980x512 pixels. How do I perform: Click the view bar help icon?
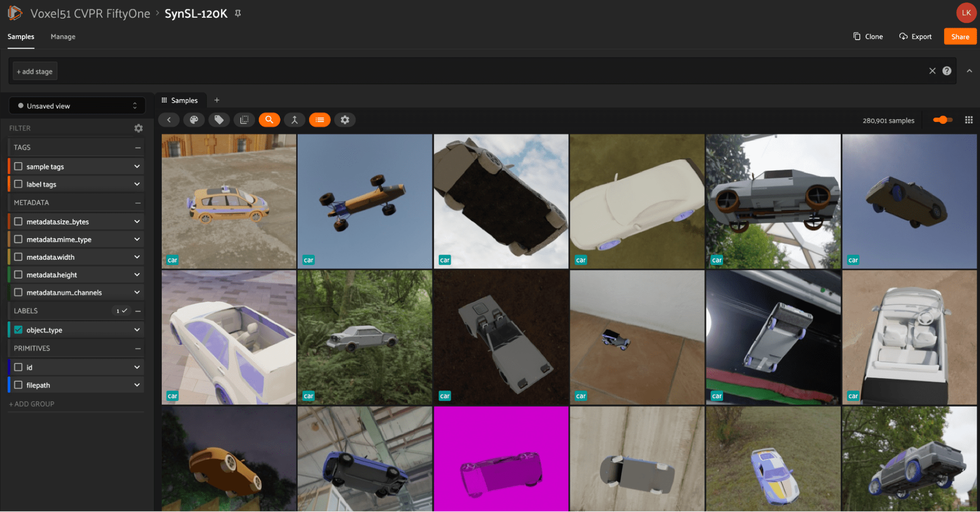(x=947, y=71)
